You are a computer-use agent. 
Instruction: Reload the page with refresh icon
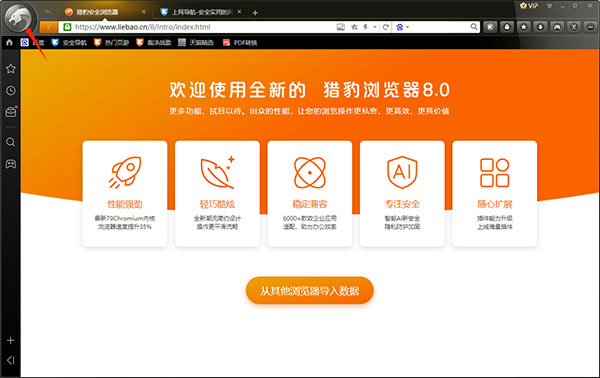click(386, 27)
